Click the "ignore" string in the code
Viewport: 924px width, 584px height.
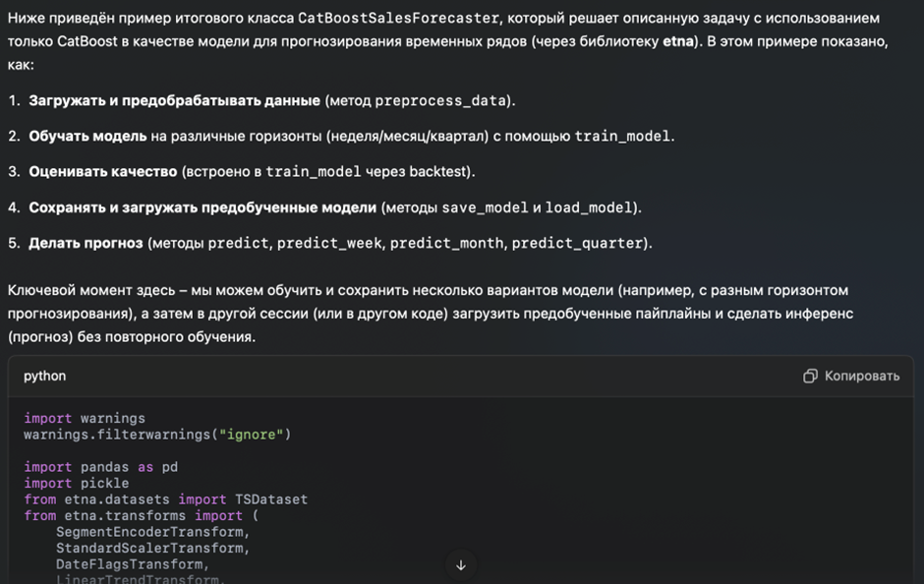tap(255, 434)
